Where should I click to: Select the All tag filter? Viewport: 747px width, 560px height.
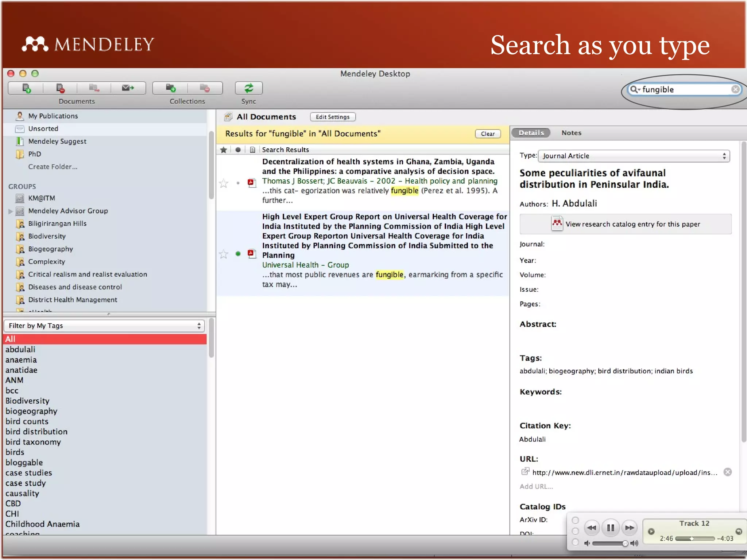click(105, 339)
